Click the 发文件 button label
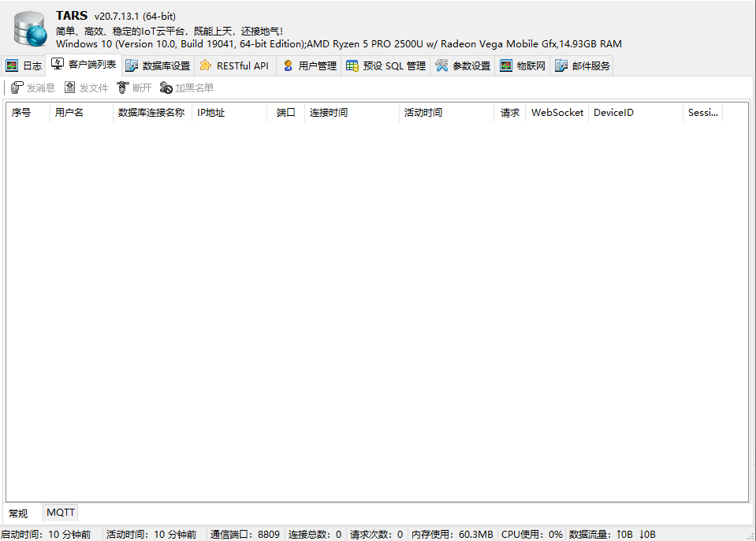This screenshot has height=541, width=756. pos(94,88)
